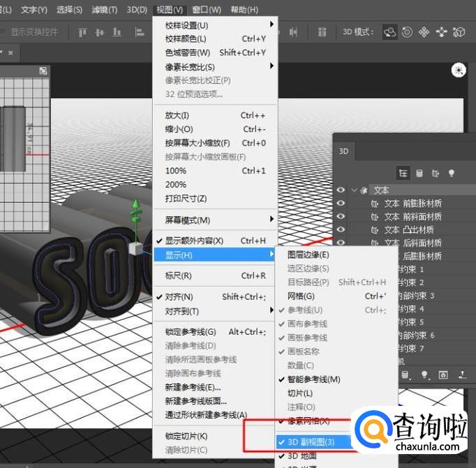This screenshot has width=476, height=468.
Task: Select the 3D orbit/rotate mode icon
Action: (390, 31)
